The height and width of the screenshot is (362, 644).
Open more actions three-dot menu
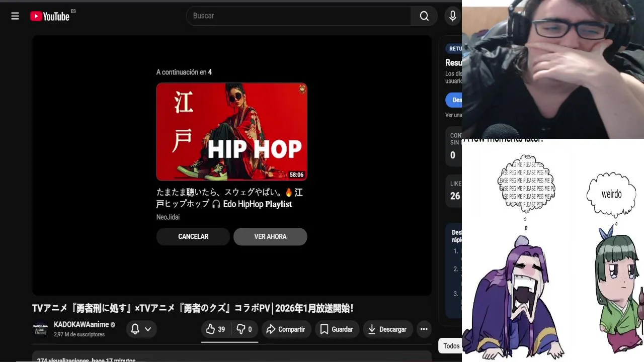pos(424,329)
